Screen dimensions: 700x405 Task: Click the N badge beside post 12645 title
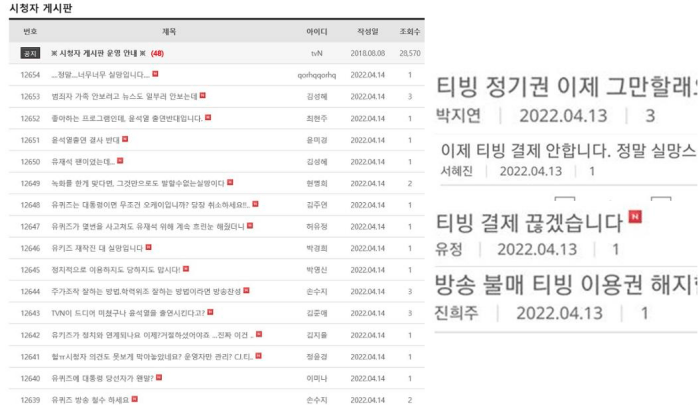(x=186, y=269)
